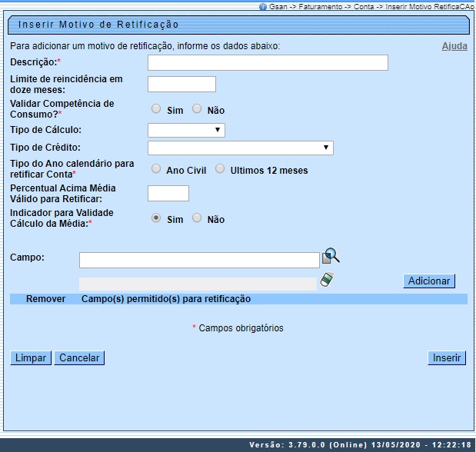
Task: Click the gray read-only field below Campo
Action: tap(198, 284)
